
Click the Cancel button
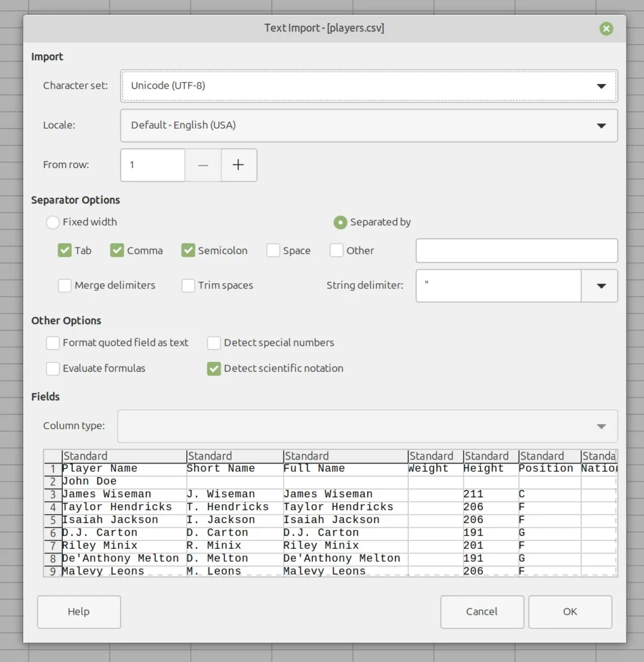[x=482, y=612]
